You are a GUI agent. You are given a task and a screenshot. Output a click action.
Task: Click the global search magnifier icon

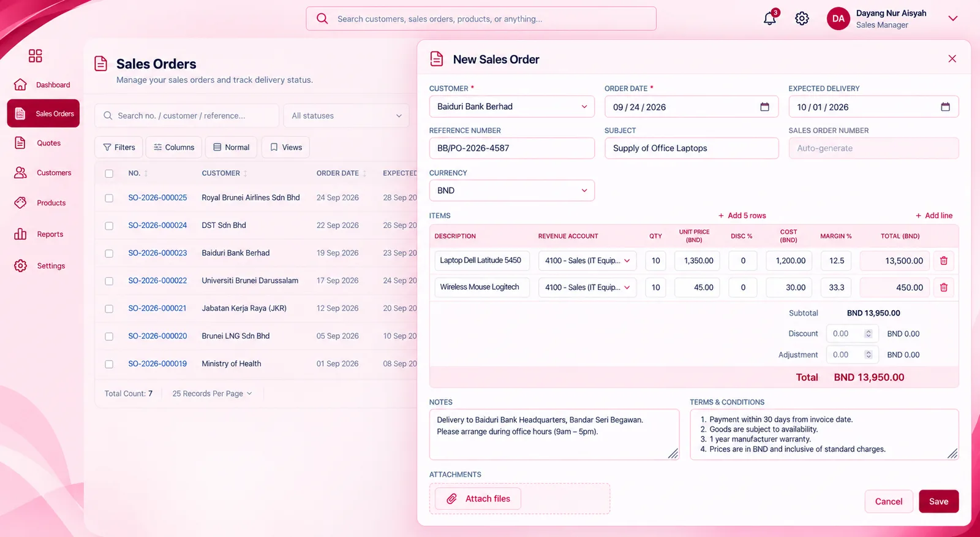point(322,18)
